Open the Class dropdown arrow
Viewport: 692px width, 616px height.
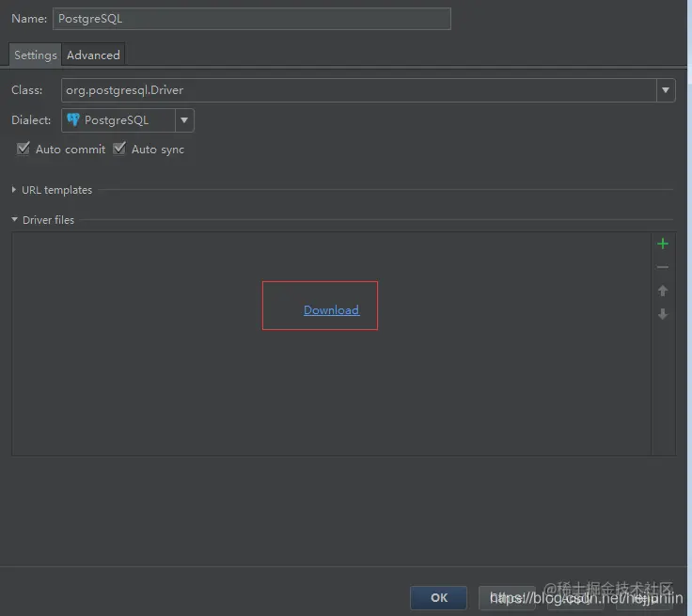tap(666, 90)
